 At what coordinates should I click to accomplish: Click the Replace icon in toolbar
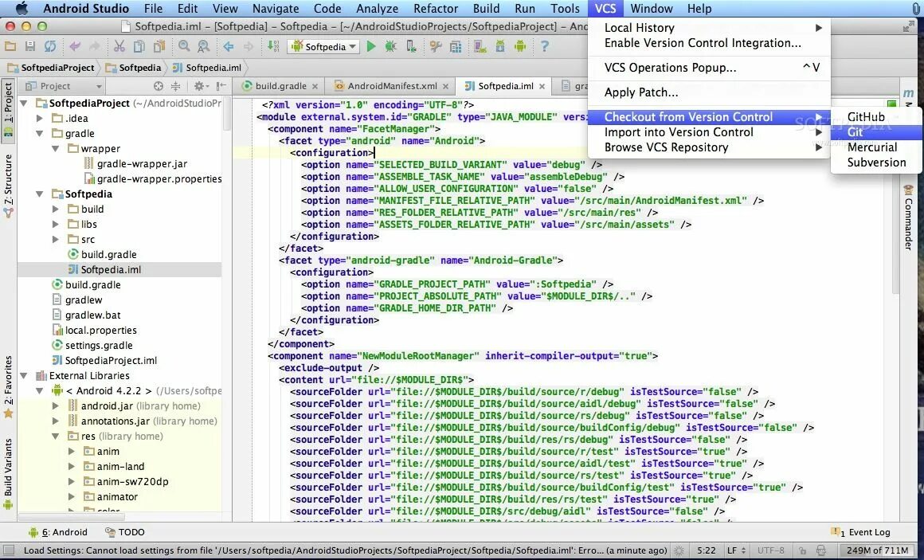tap(203, 46)
